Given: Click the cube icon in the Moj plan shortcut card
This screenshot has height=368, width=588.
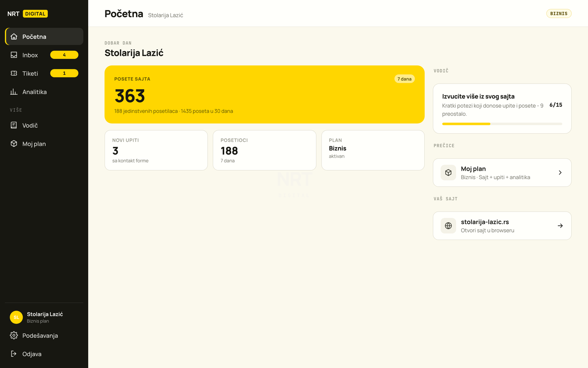Looking at the screenshot, I should tap(448, 172).
